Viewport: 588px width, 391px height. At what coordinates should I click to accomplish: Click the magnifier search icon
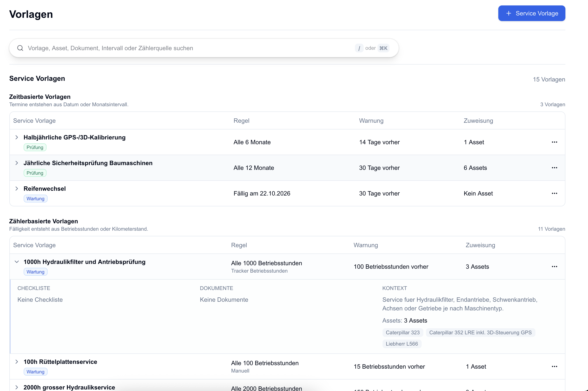pos(20,48)
